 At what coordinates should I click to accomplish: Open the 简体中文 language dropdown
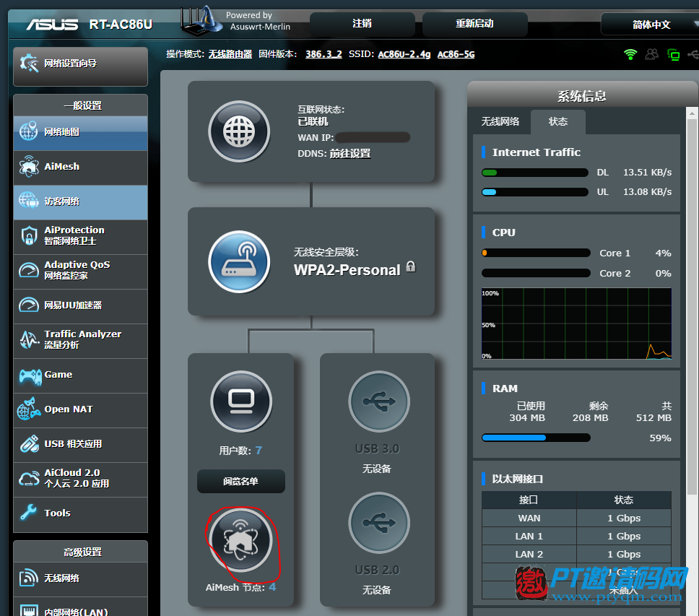point(651,24)
